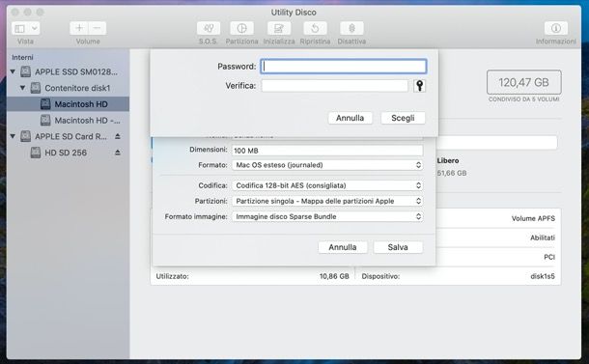
Task: Click the Salva button
Action: point(398,247)
